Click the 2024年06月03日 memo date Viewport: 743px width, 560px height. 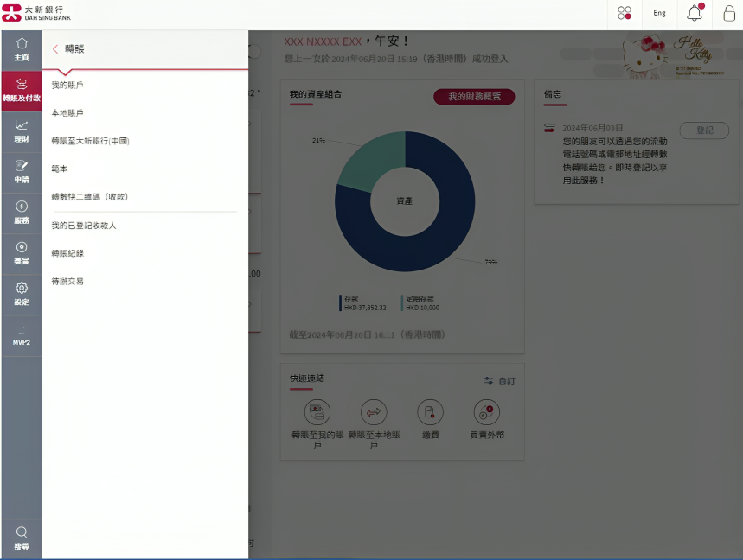pos(592,128)
